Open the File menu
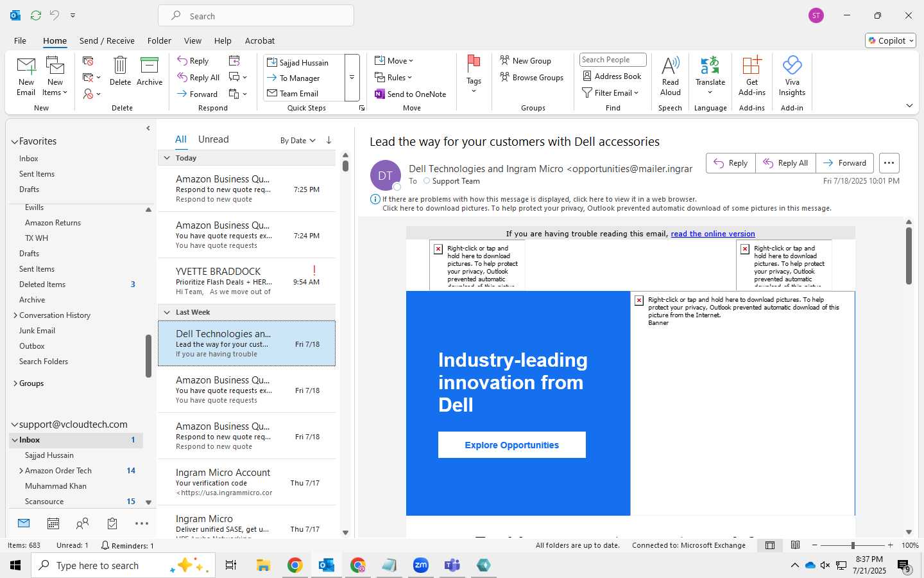 (20, 40)
